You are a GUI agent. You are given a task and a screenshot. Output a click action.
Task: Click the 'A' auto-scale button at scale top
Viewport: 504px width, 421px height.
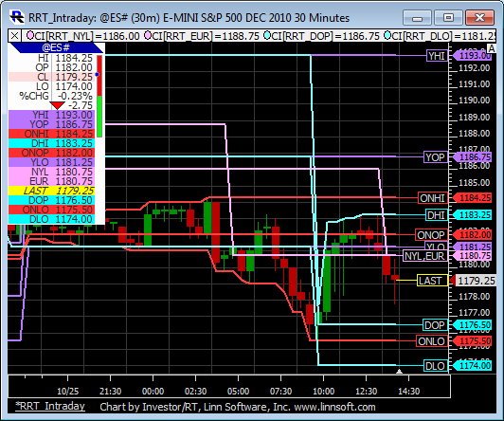492,48
